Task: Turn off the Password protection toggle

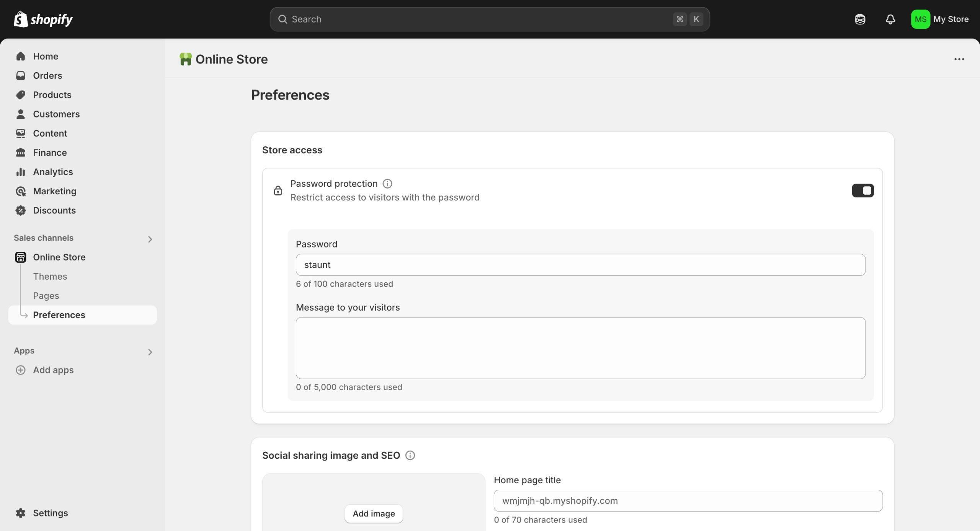Action: pos(862,191)
